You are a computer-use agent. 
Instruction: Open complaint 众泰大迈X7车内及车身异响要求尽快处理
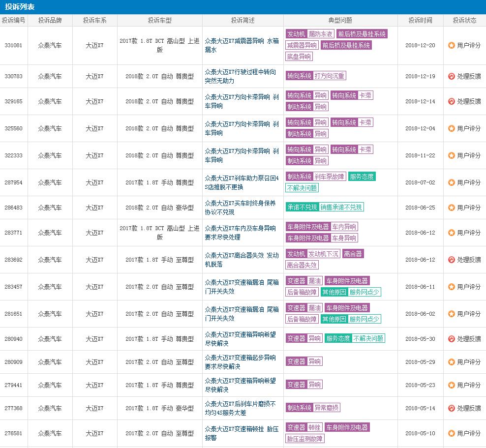pos(240,233)
